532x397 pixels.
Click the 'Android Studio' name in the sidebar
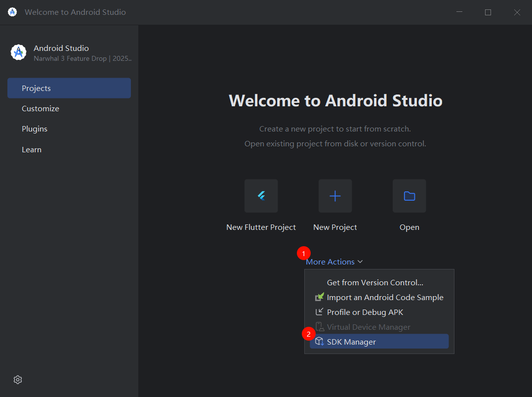pyautogui.click(x=61, y=48)
